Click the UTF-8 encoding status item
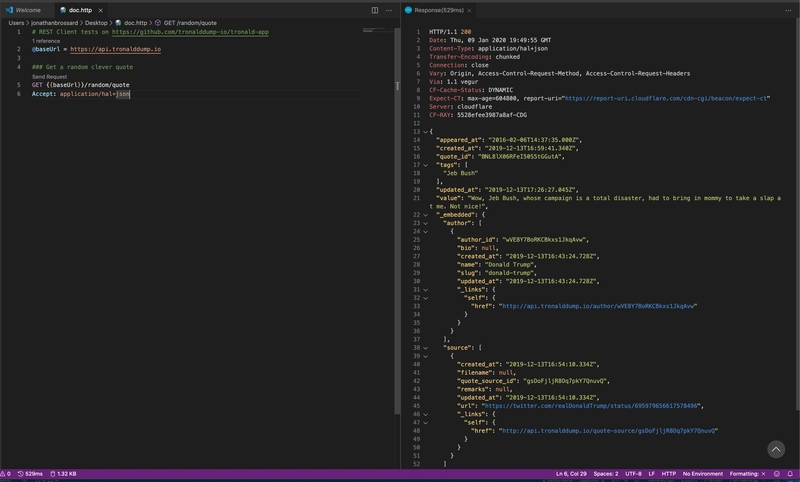Screen dimensions: 800x482 (x=633, y=474)
